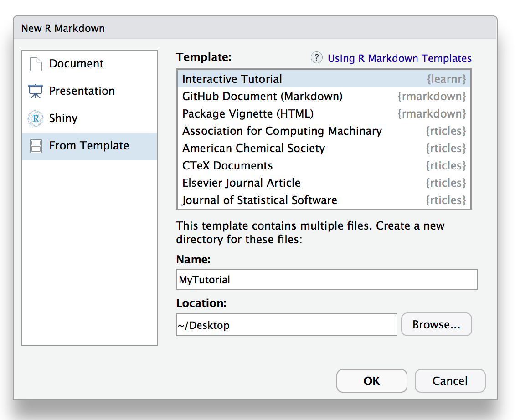
Task: Click the Document page icon
Action: tap(36, 64)
